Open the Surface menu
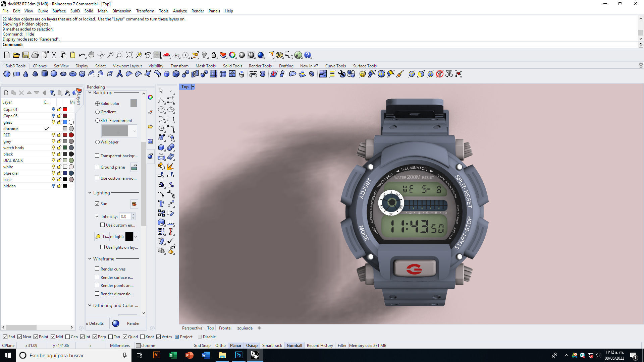The image size is (644, 362). (59, 11)
